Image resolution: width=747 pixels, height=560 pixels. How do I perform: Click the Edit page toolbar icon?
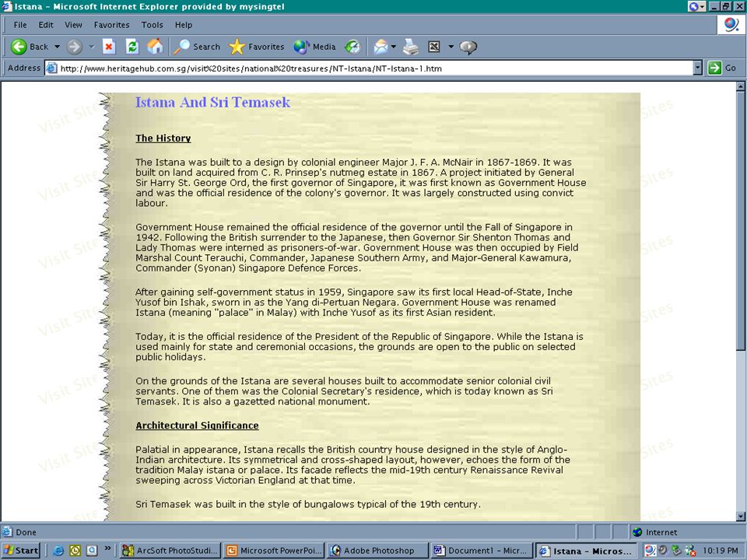coord(434,47)
